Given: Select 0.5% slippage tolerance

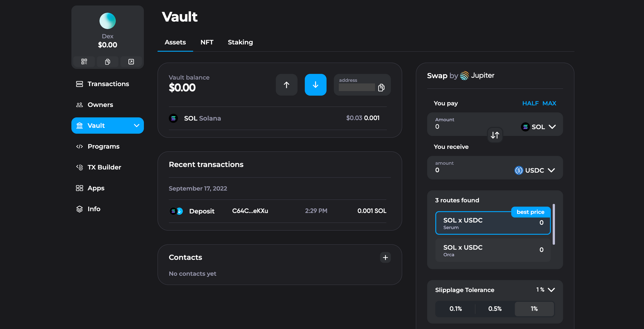Looking at the screenshot, I should (x=495, y=309).
